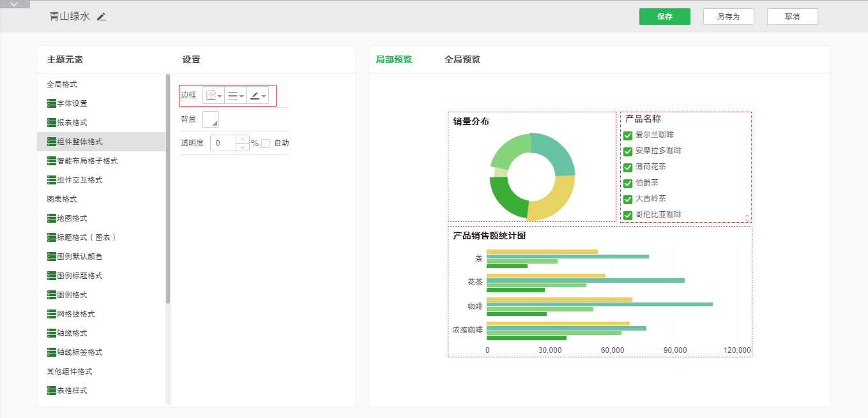
Task: Uncheck 爱尔兰咖啡 in product list
Action: coord(628,135)
